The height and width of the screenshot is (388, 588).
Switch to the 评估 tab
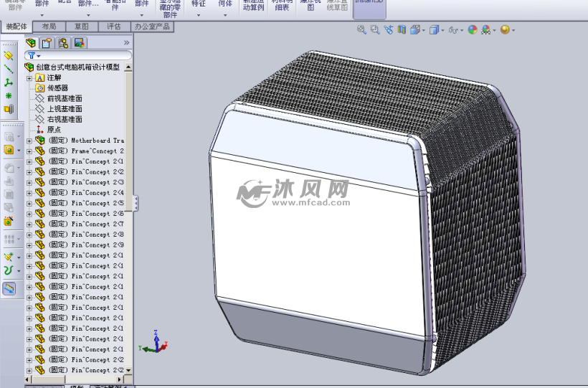pos(114,27)
